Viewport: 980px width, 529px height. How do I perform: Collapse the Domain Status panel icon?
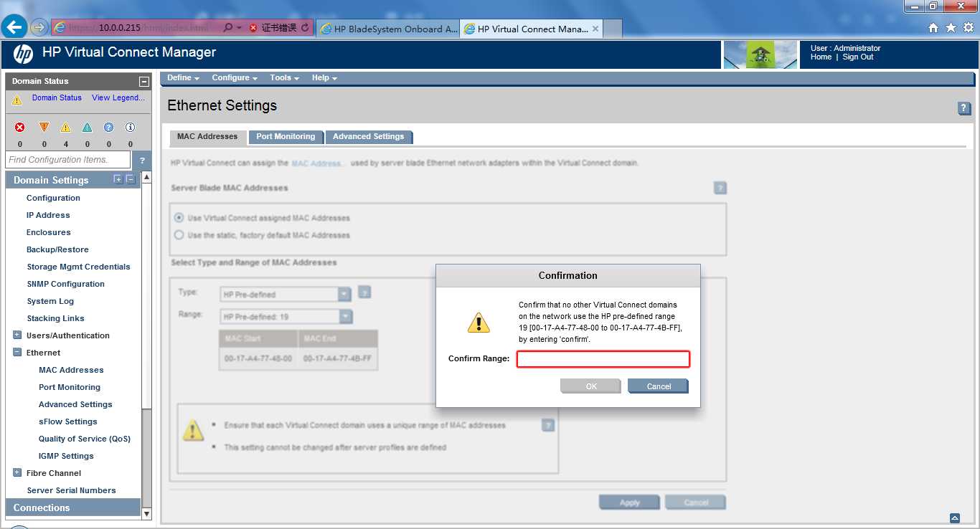coord(144,82)
